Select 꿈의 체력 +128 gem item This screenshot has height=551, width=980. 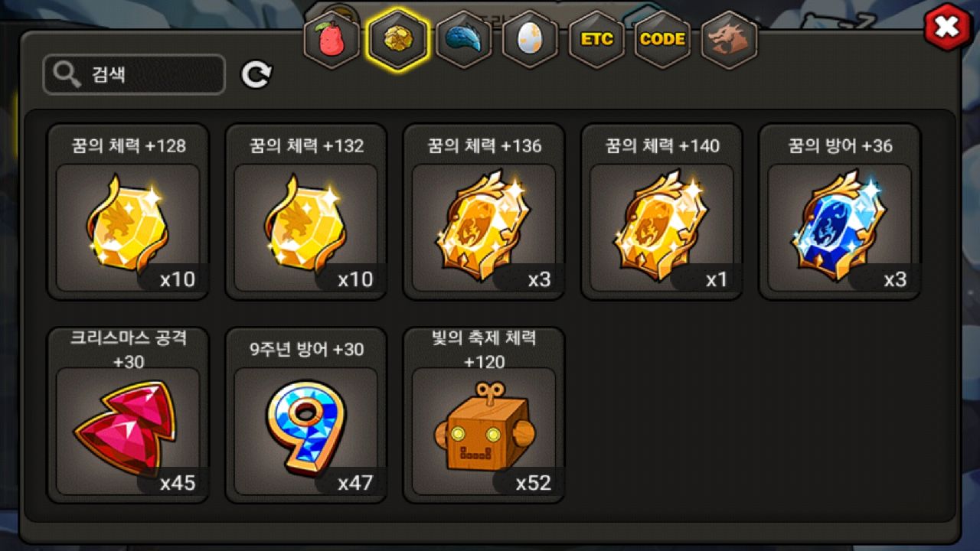(128, 212)
